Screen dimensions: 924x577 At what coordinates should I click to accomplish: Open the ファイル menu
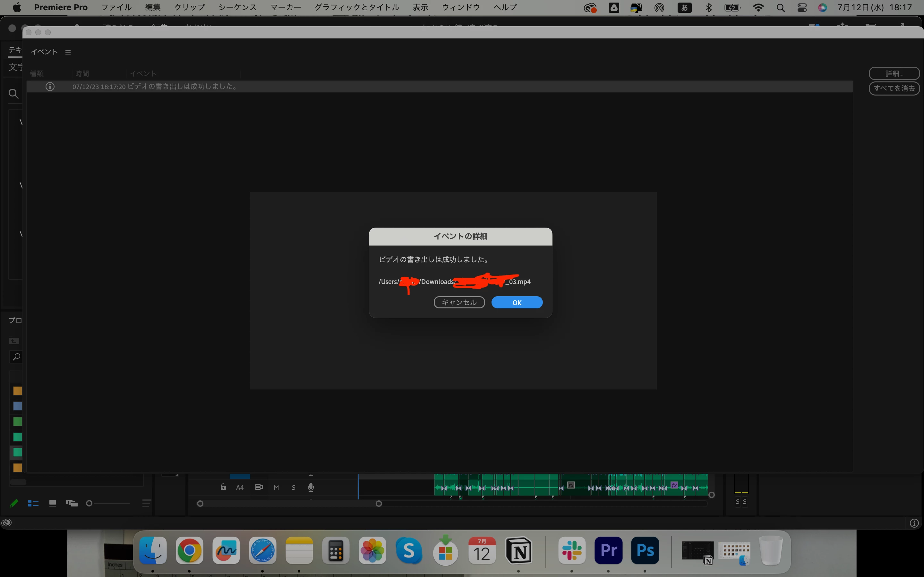116,7
